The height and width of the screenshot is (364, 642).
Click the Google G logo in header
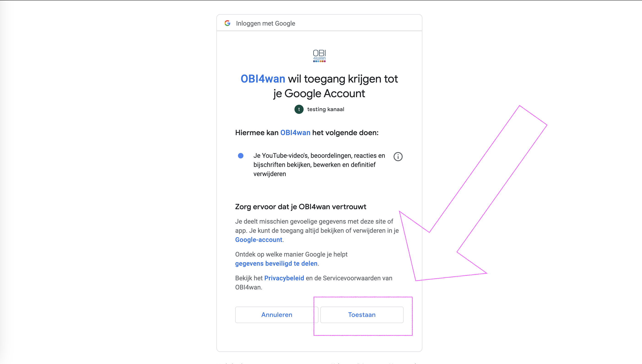click(x=227, y=23)
